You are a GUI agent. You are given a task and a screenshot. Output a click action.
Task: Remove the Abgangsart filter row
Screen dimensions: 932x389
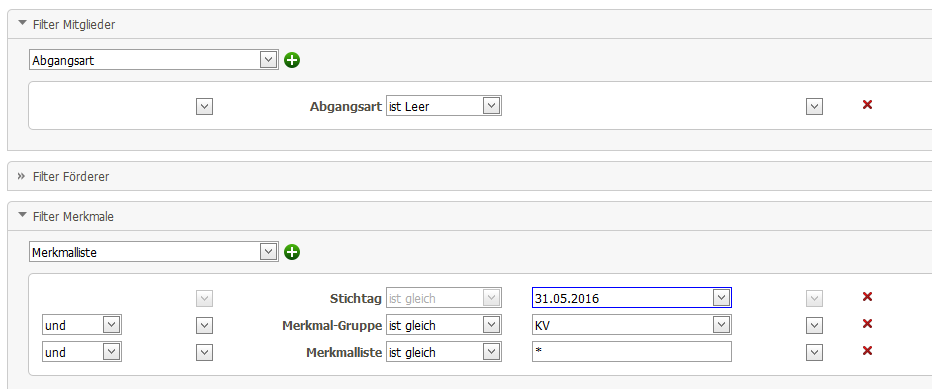point(867,105)
